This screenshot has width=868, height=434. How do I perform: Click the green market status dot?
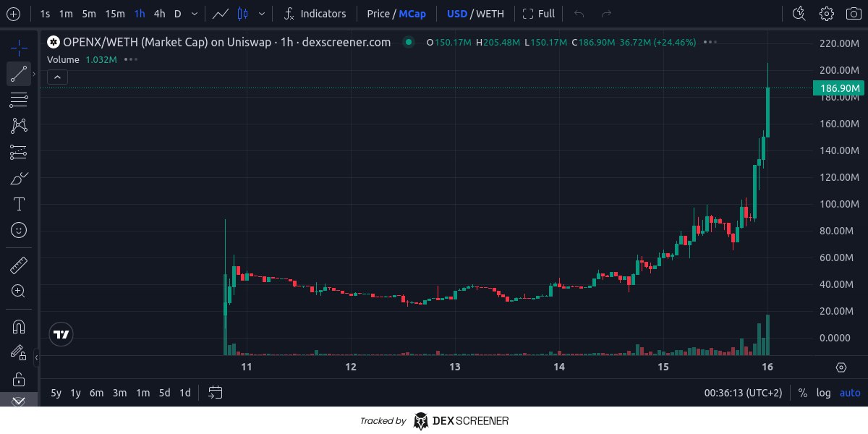(409, 42)
